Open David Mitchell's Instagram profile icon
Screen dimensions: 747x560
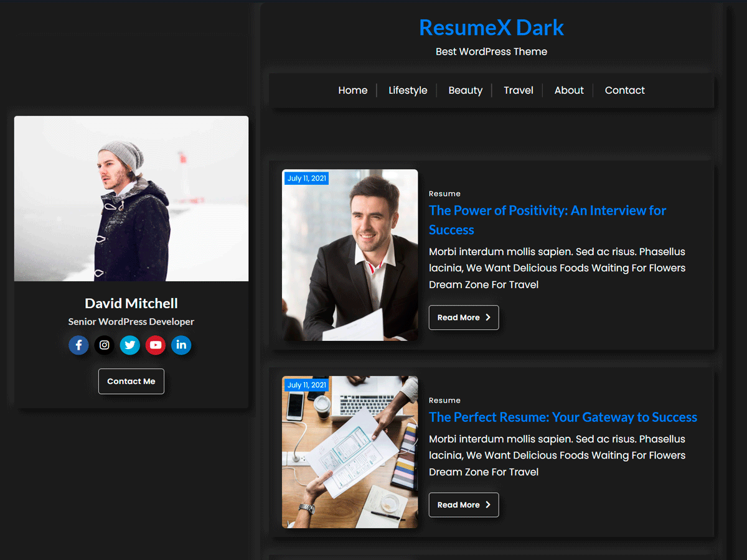104,345
